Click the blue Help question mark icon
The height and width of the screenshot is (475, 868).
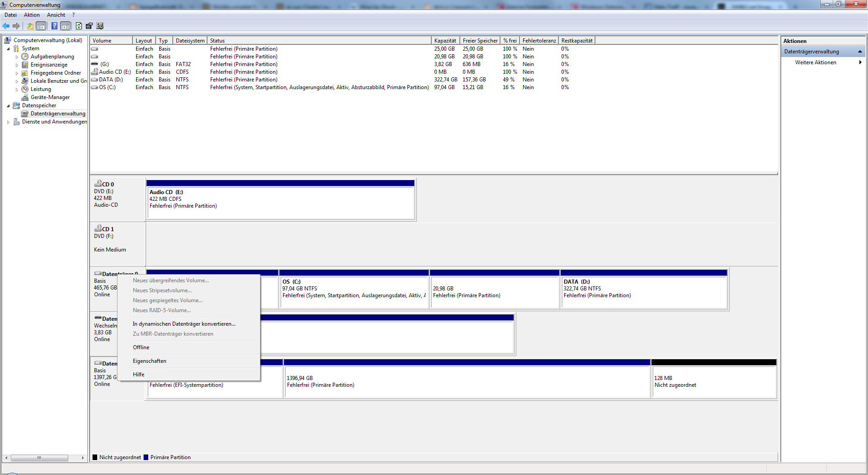point(54,26)
